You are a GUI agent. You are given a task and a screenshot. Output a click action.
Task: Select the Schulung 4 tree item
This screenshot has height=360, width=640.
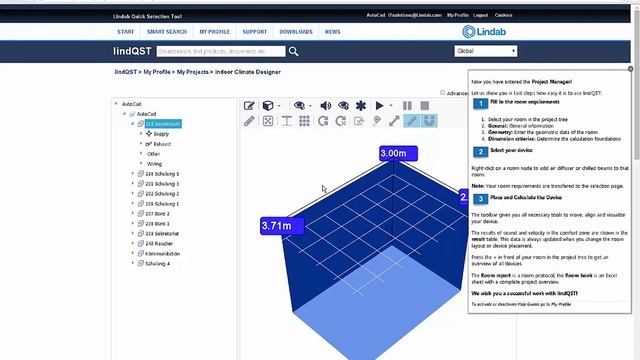pyautogui.click(x=157, y=264)
